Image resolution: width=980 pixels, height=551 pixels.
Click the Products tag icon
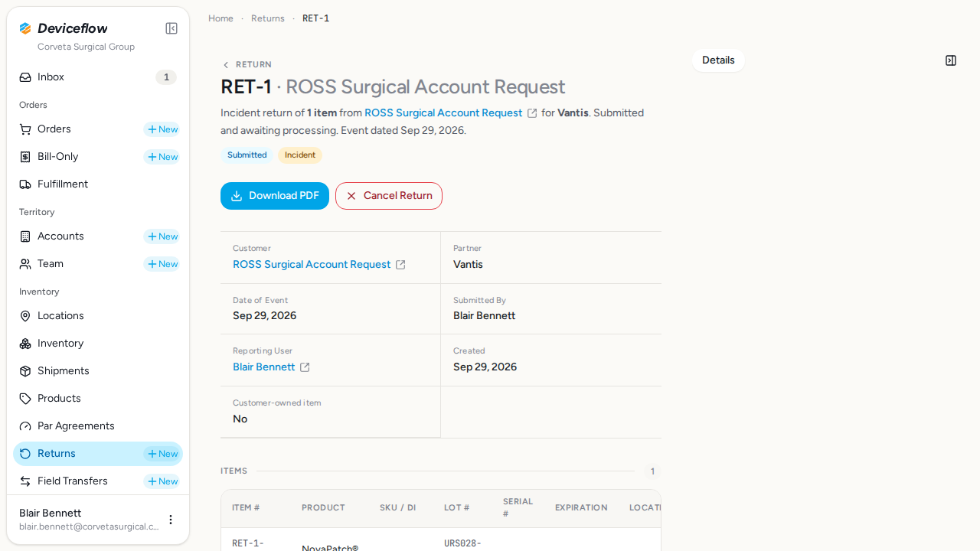click(x=25, y=399)
